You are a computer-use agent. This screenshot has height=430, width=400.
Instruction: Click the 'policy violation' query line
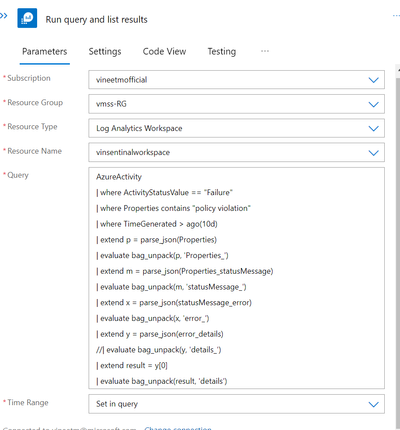click(x=173, y=208)
